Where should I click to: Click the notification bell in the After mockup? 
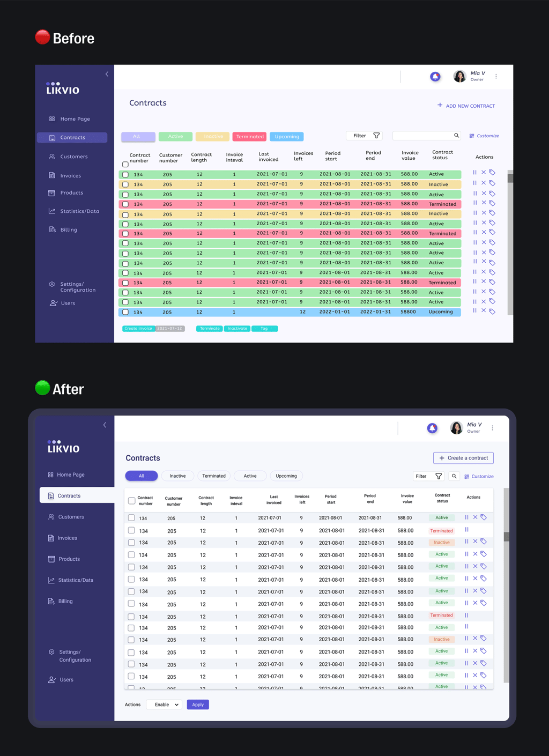point(432,428)
